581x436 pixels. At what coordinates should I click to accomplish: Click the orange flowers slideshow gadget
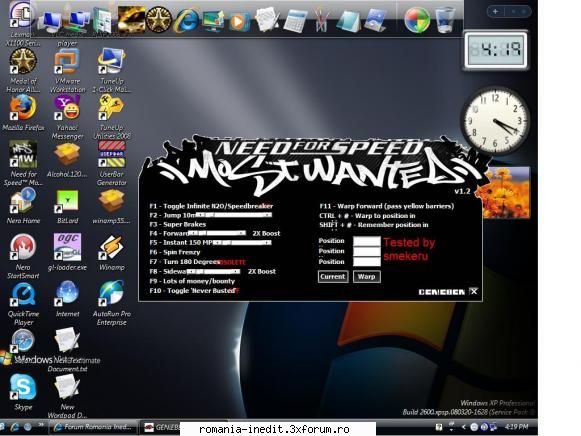tap(506, 193)
